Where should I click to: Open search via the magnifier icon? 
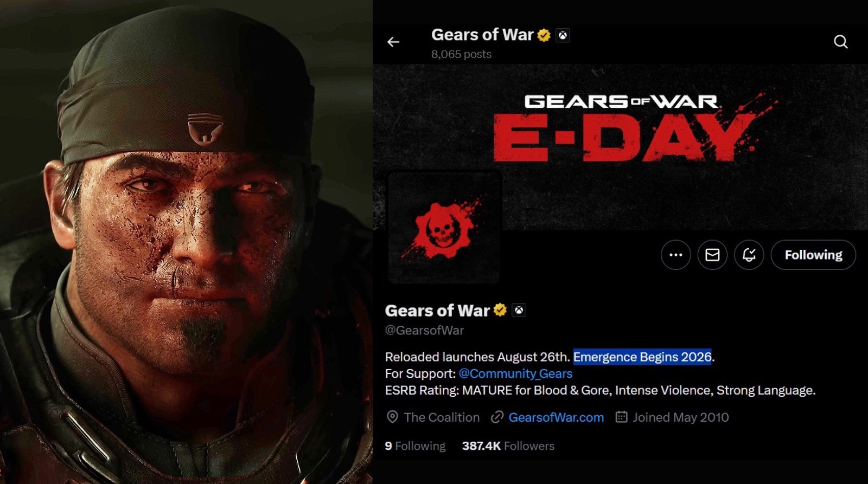pyautogui.click(x=840, y=42)
